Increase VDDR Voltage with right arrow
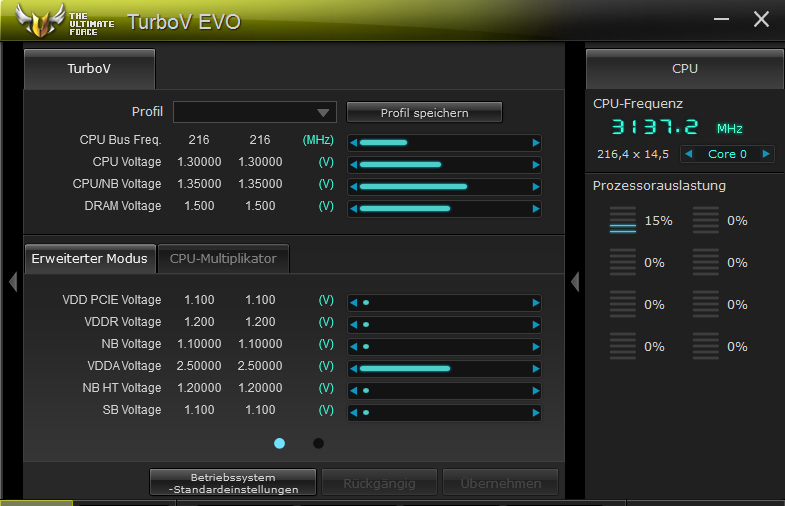Viewport: 785px width, 506px height. click(536, 325)
